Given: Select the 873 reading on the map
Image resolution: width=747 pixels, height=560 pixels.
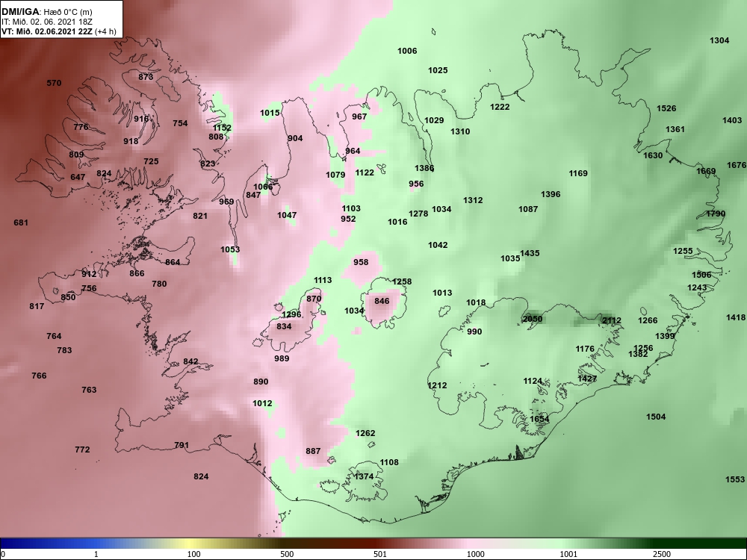Looking at the screenshot, I should (146, 77).
